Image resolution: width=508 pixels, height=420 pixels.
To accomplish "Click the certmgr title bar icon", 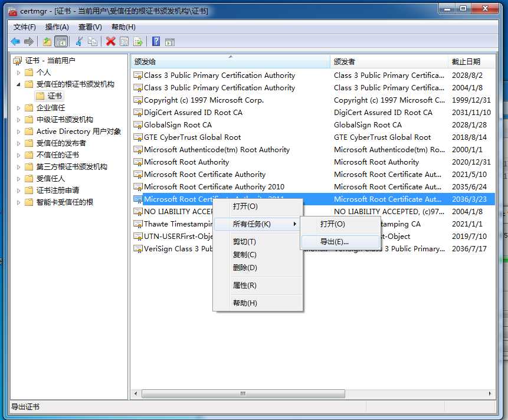I will tap(12, 12).
